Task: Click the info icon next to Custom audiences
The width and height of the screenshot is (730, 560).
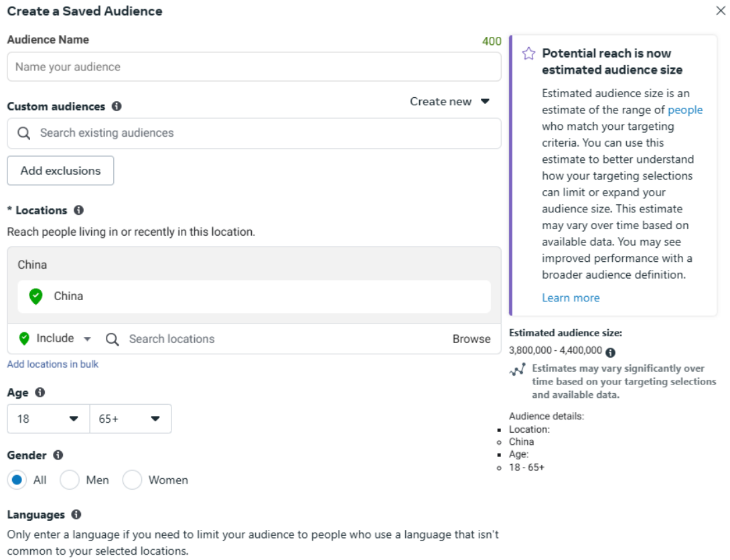Action: click(x=117, y=107)
